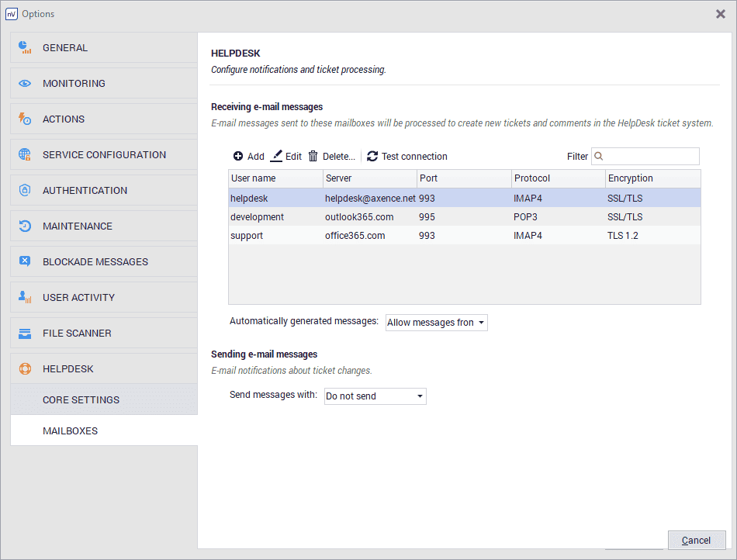Click Service Configuration globe icon
Viewport: 737px width, 560px height.
25,155
